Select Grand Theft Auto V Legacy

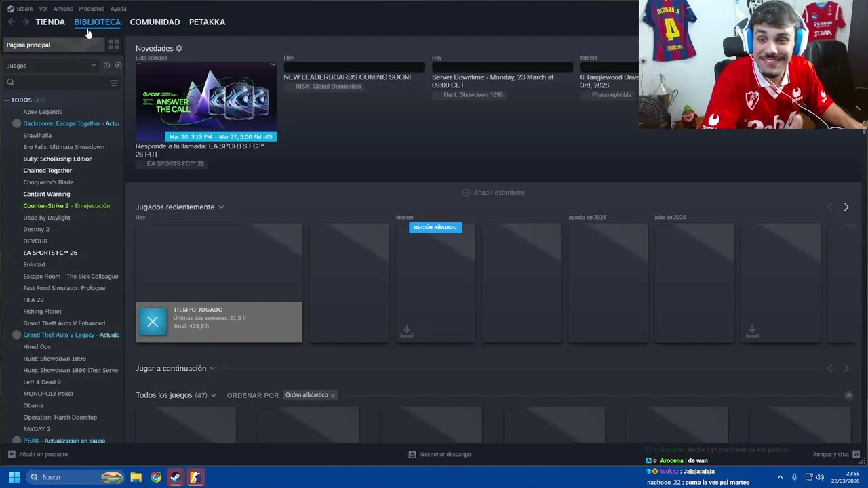point(71,335)
